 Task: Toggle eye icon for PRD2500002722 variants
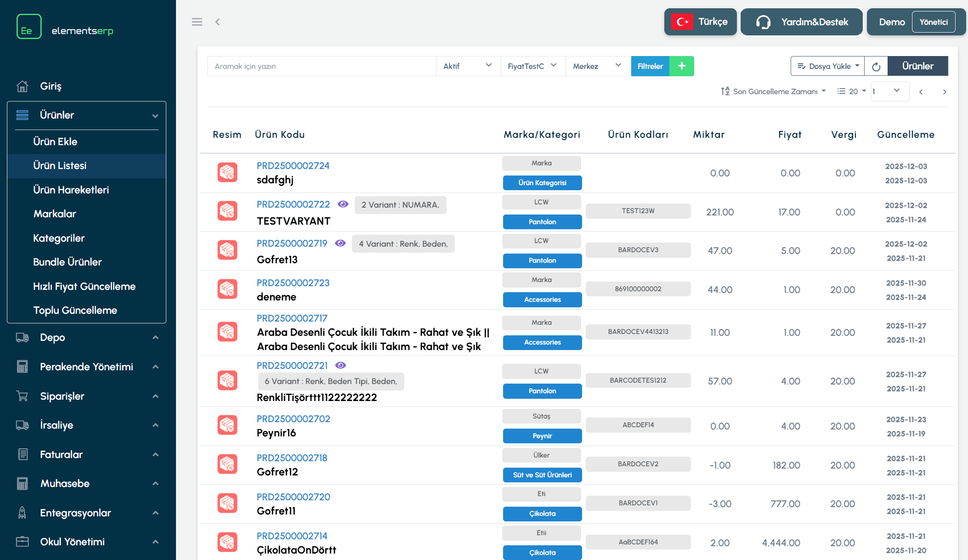pyautogui.click(x=343, y=204)
